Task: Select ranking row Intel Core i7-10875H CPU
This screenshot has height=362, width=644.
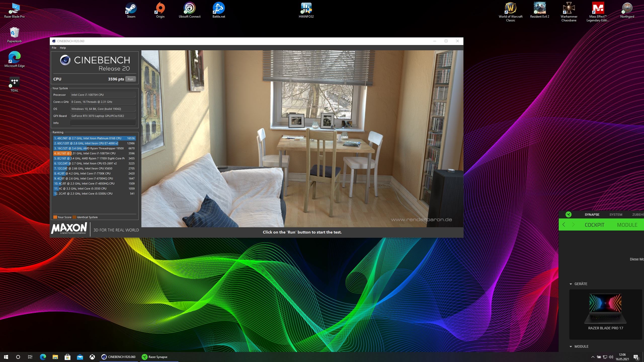Action: click(x=94, y=153)
